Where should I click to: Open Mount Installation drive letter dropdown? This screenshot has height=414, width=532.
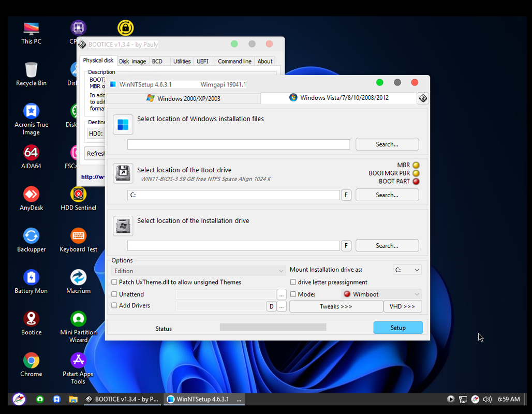click(407, 270)
